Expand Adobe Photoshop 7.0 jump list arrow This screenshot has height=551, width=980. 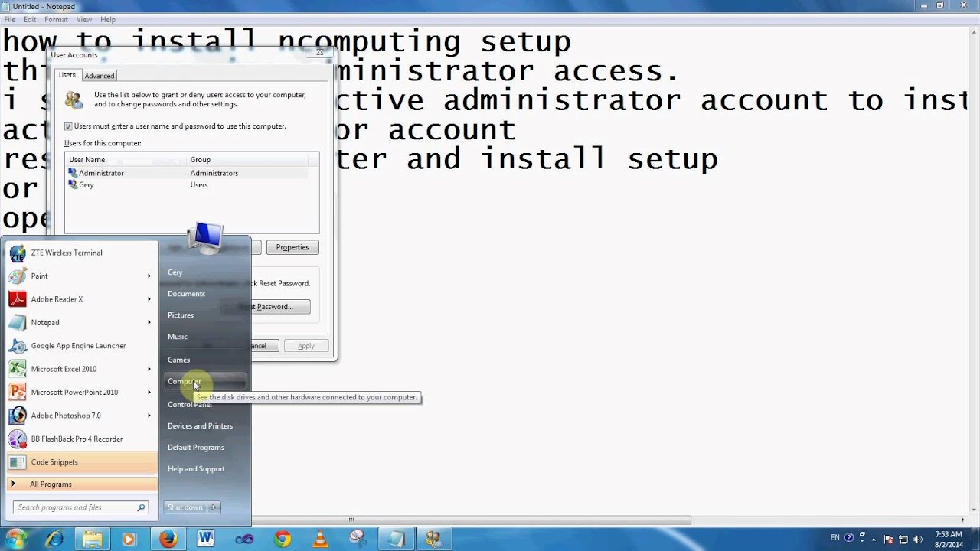tap(149, 416)
